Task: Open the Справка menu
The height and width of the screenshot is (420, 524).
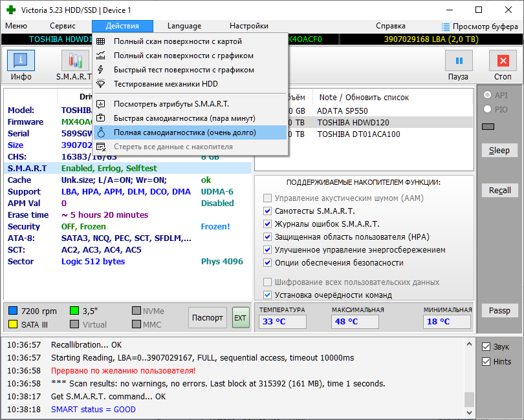Action: click(x=390, y=26)
